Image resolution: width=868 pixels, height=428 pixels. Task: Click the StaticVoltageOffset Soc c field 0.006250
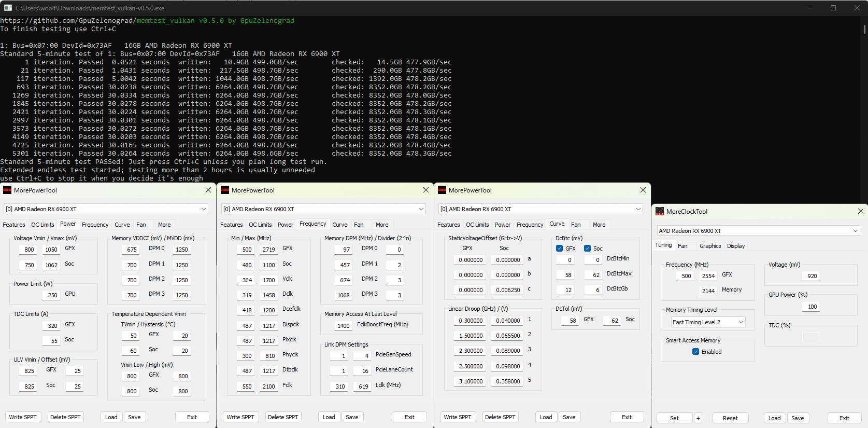tap(508, 290)
